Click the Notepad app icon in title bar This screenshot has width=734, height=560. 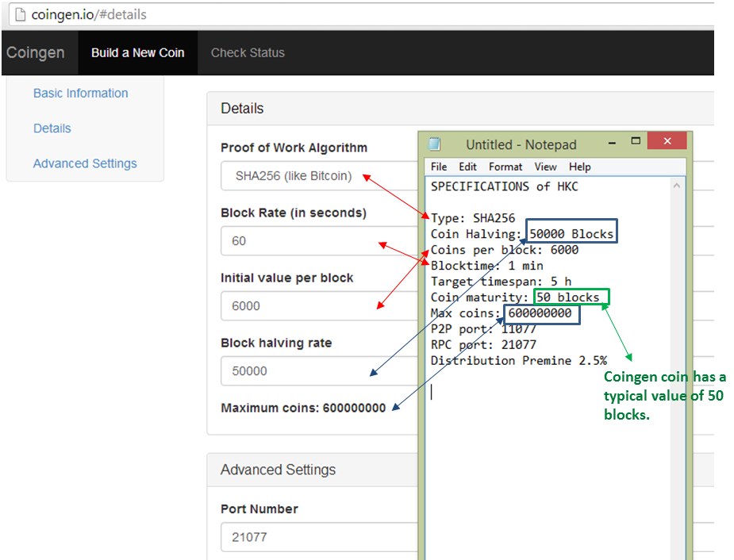click(435, 144)
